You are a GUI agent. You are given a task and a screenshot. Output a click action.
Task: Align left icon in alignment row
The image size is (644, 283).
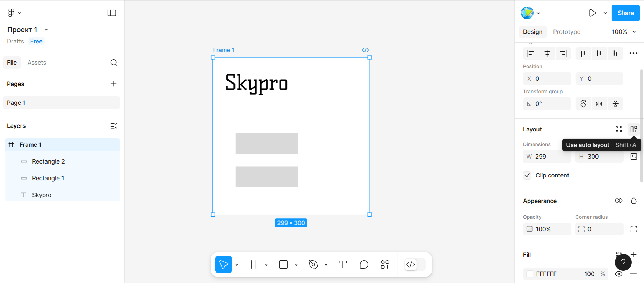point(531,53)
